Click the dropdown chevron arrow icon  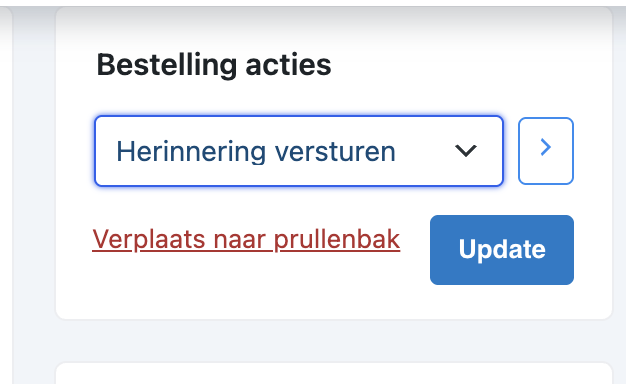pos(466,150)
